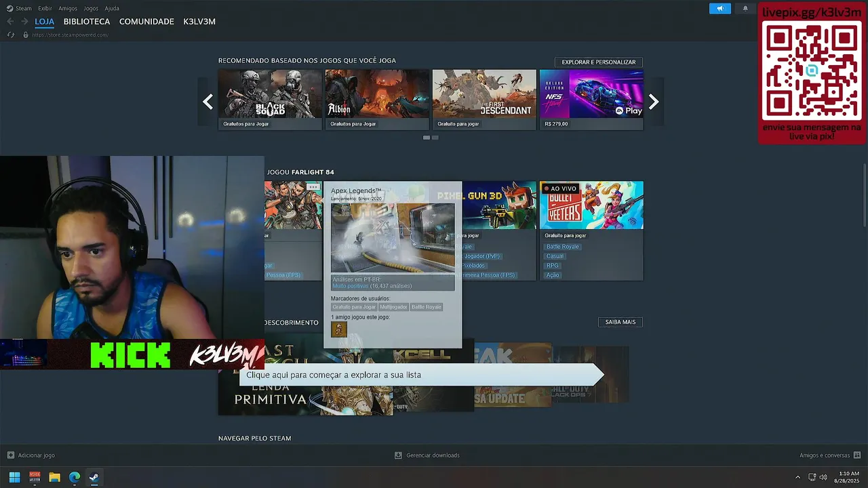Click the Muito positivas review text
The width and height of the screenshot is (868, 488).
pyautogui.click(x=351, y=286)
